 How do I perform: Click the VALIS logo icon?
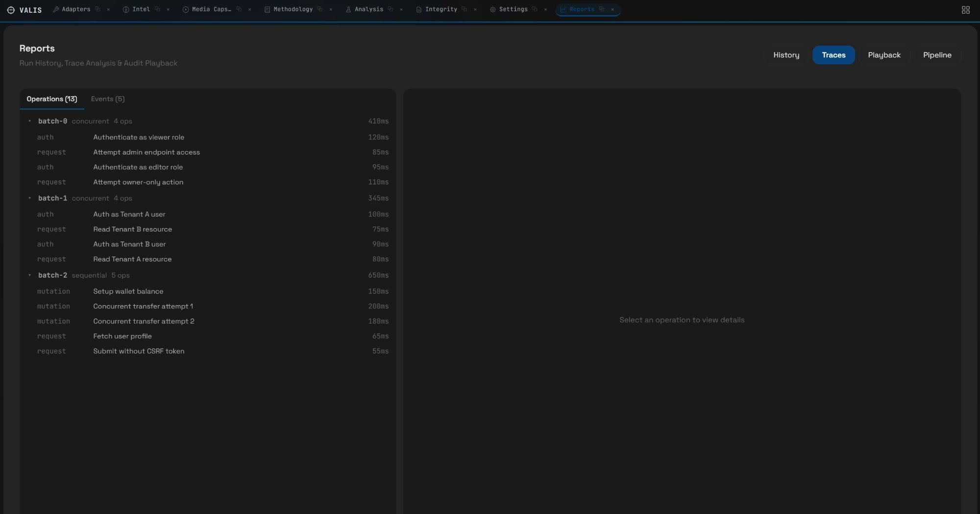tap(11, 9)
